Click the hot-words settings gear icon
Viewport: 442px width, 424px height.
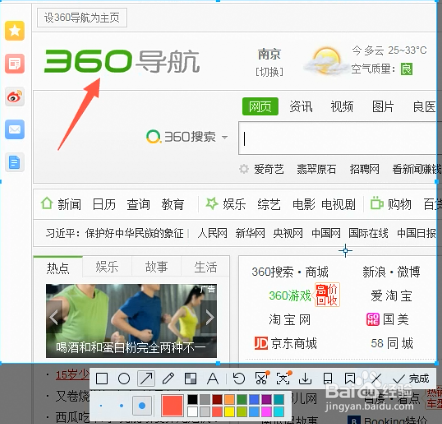point(244,169)
